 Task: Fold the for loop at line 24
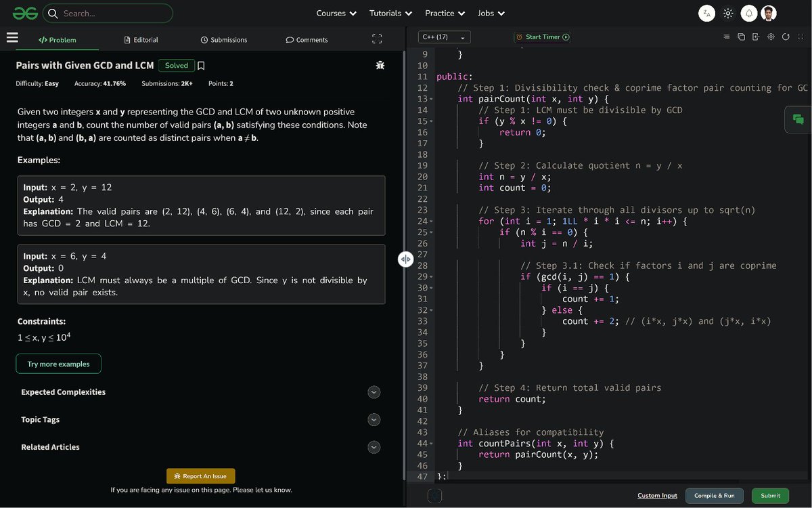point(431,221)
